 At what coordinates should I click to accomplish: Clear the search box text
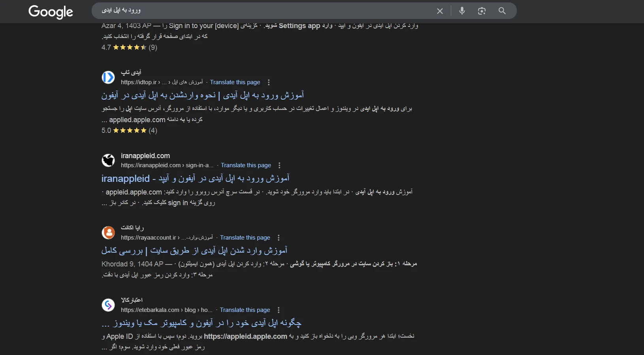click(x=440, y=11)
